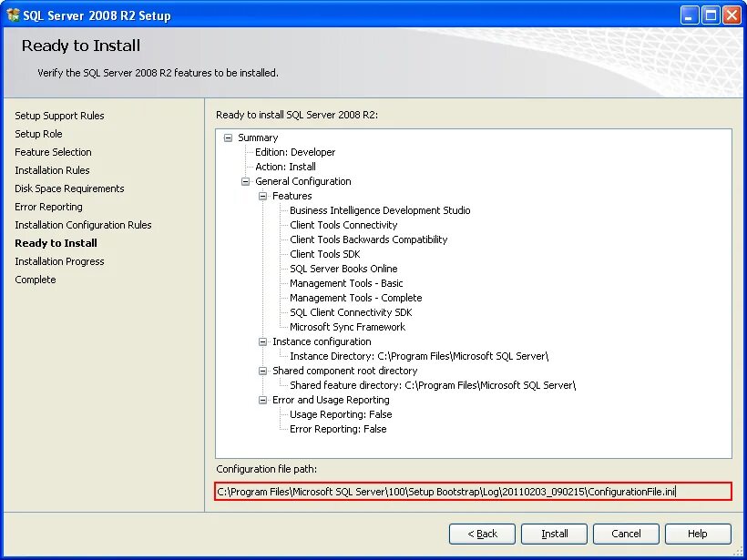Click the SQL Server setup title bar icon

pos(13,15)
